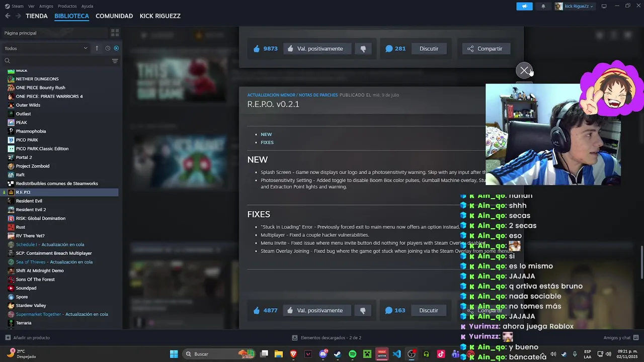Open the 281 comments bubble

coord(395,49)
